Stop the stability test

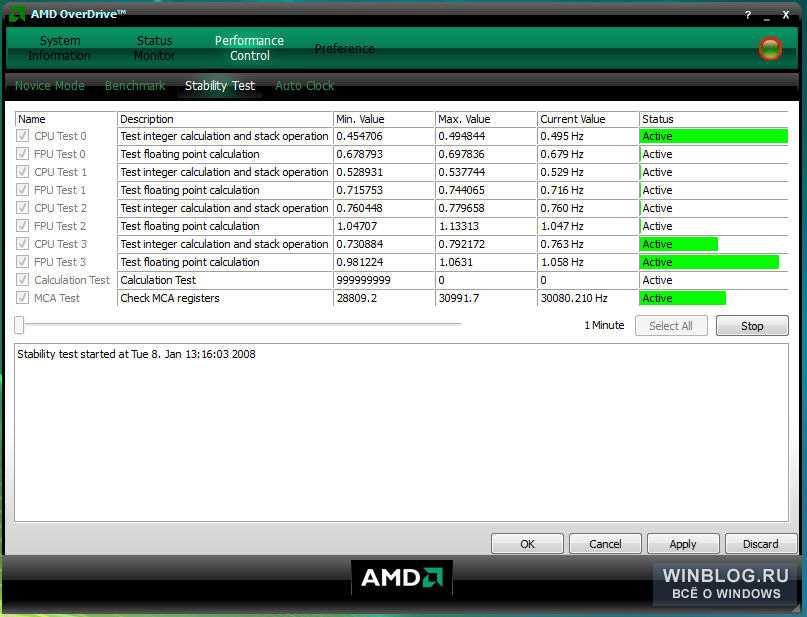[752, 326]
